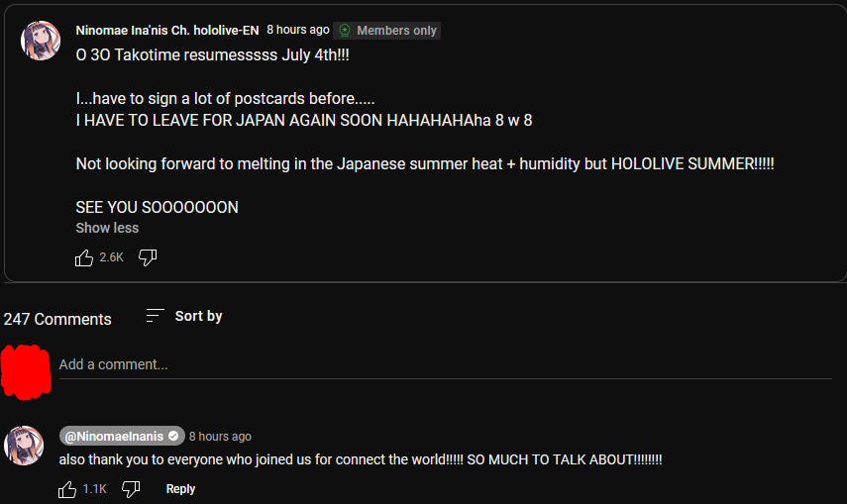Open the post's 8 hours ago timestamp
Screen dimensions: 847x504
click(297, 30)
